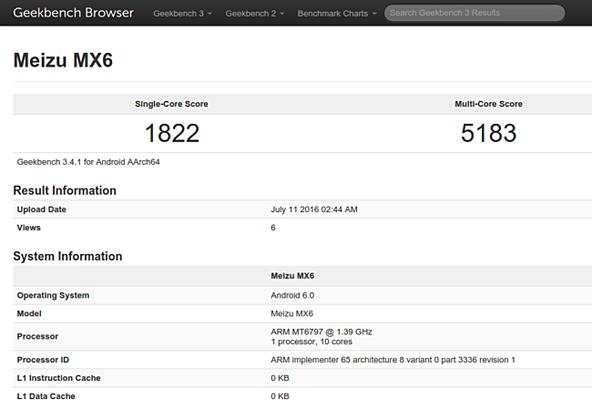This screenshot has width=592, height=400.
Task: Expand the Geekbench 2 dropdown menu
Action: click(254, 13)
